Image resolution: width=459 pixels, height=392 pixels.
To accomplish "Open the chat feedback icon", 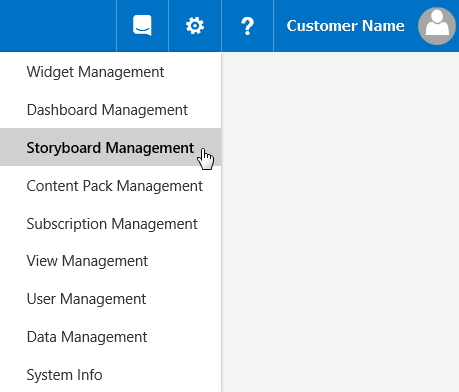I will (142, 26).
